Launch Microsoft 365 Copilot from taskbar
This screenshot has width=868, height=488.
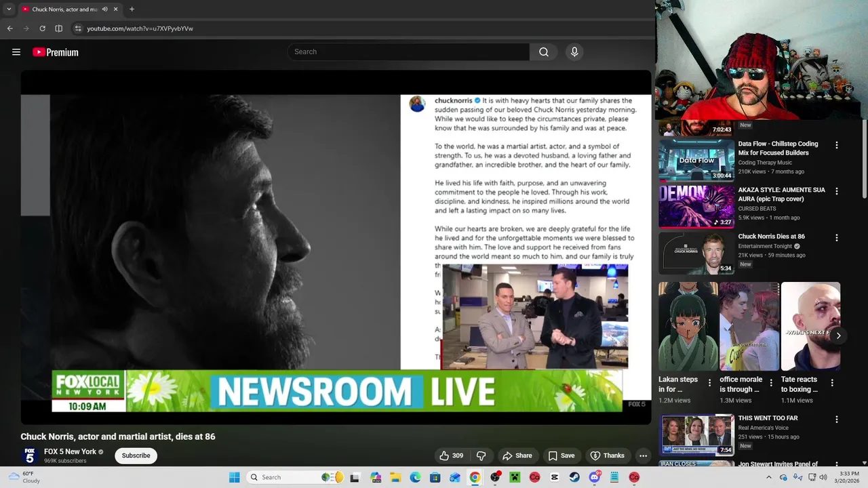[x=376, y=477]
